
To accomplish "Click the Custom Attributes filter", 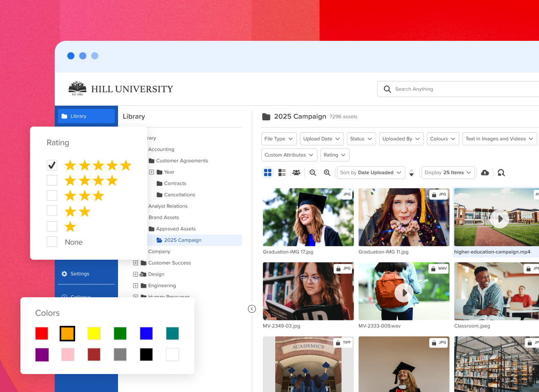I will [289, 155].
